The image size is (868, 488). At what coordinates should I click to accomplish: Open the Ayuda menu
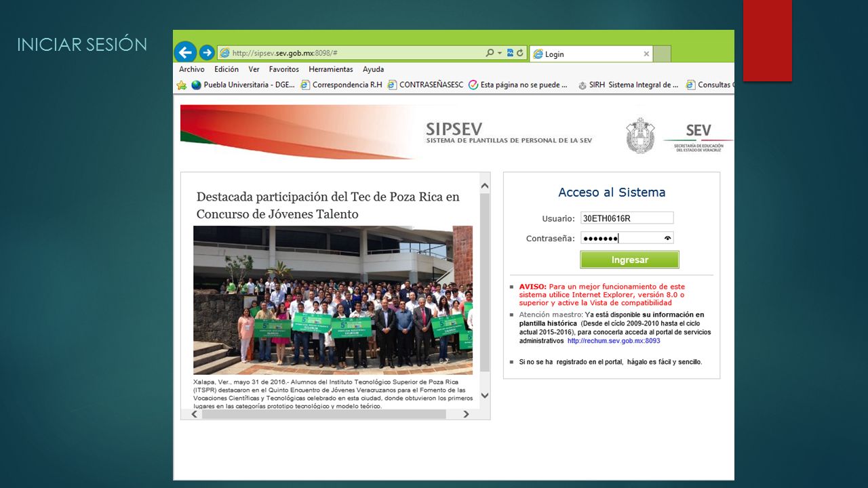click(x=373, y=69)
